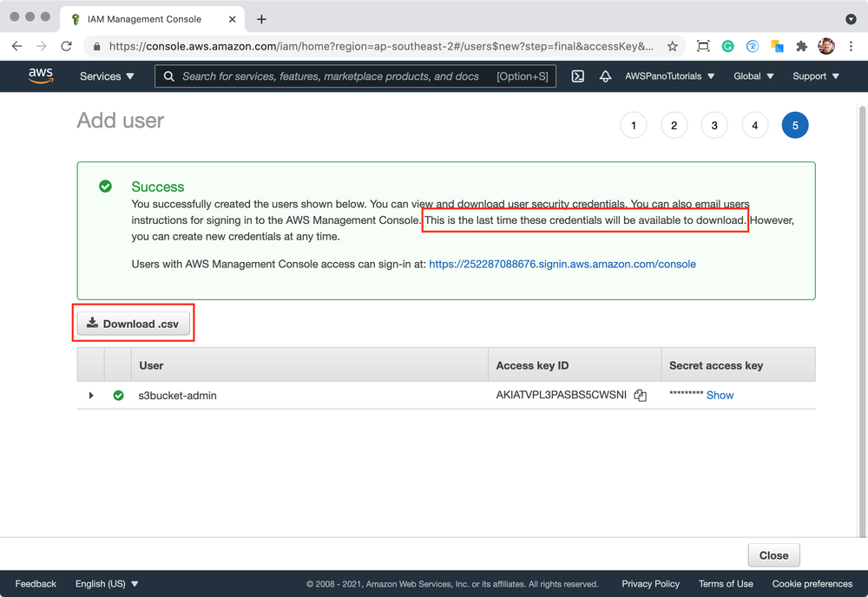
Task: Show the secret access key
Action: tap(720, 395)
